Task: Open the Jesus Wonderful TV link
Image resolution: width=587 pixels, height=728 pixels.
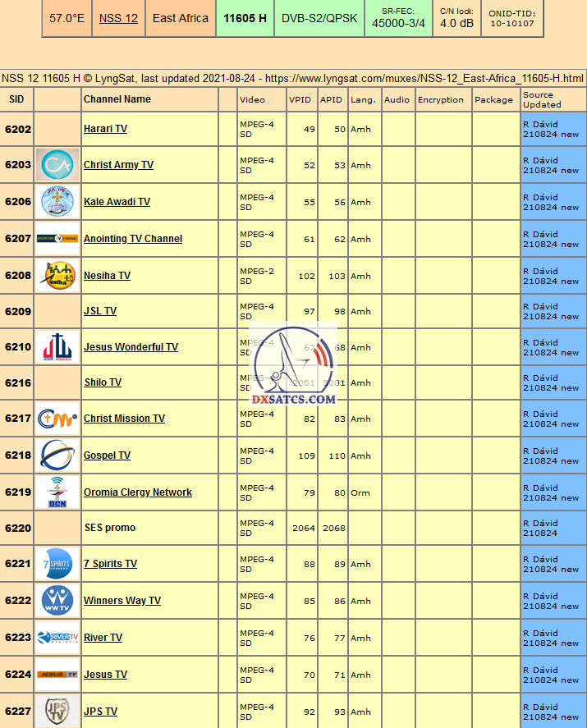Action: (131, 347)
